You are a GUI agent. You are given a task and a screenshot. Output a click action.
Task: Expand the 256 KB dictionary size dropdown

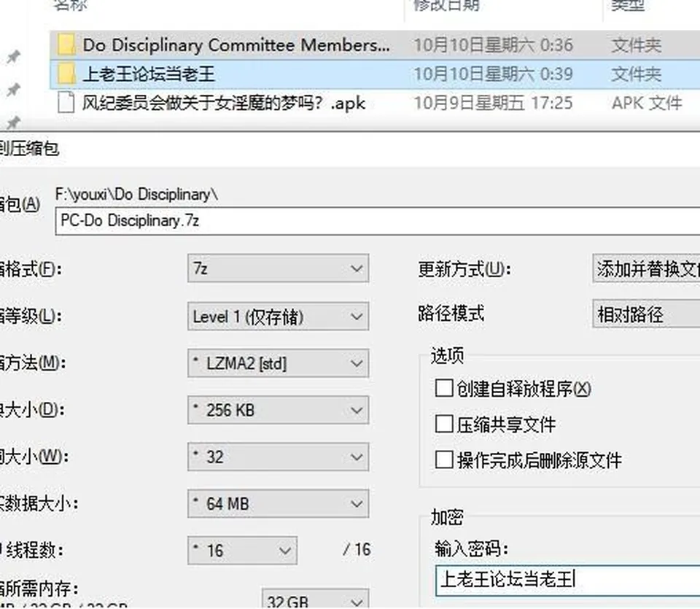[278, 410]
